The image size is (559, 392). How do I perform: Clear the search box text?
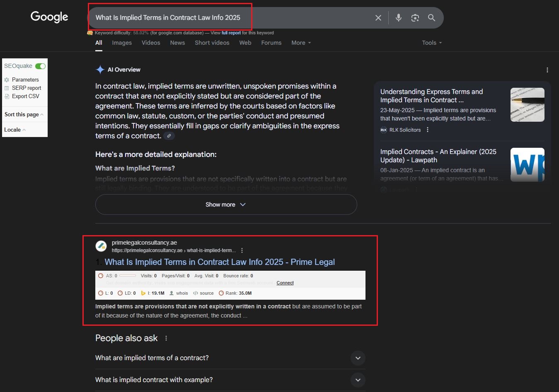tap(378, 18)
